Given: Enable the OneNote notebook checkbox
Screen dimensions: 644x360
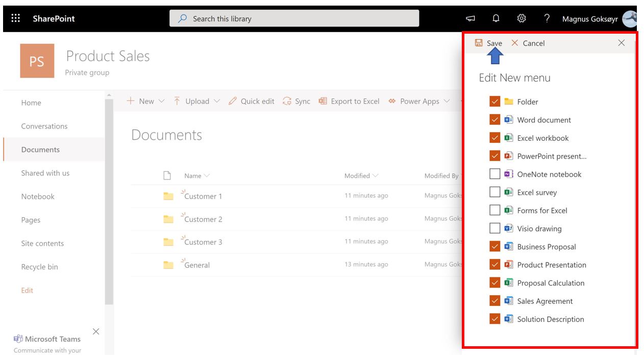Looking at the screenshot, I should tap(494, 174).
